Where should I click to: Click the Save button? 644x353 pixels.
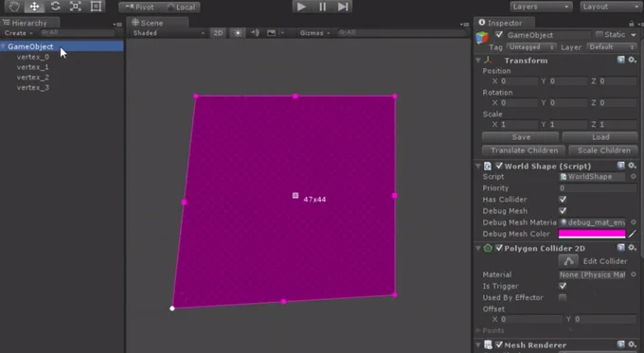pyautogui.click(x=520, y=137)
